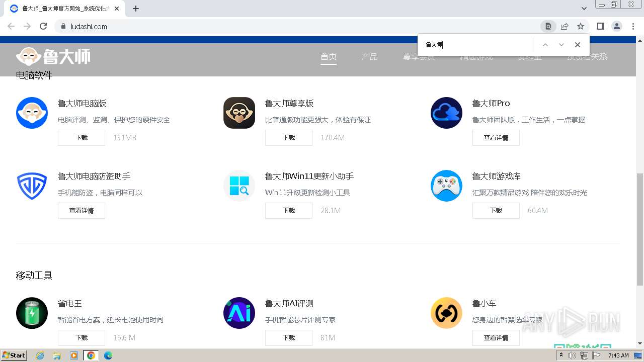Open the 尊享会员 navigation item
The image size is (644, 362).
click(x=419, y=57)
